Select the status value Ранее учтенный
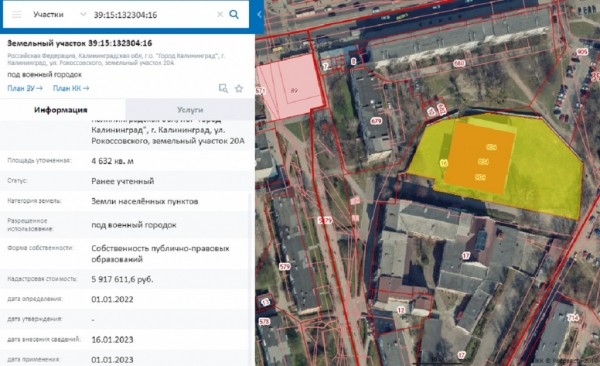The height and width of the screenshot is (366, 600). click(122, 181)
